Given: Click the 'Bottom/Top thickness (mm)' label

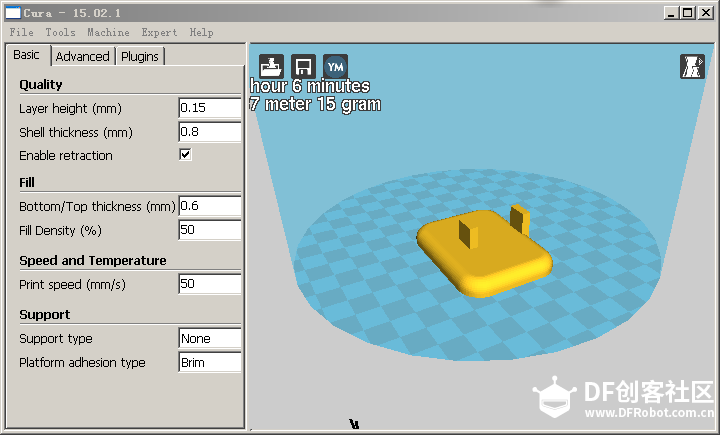Looking at the screenshot, I should point(97,207).
